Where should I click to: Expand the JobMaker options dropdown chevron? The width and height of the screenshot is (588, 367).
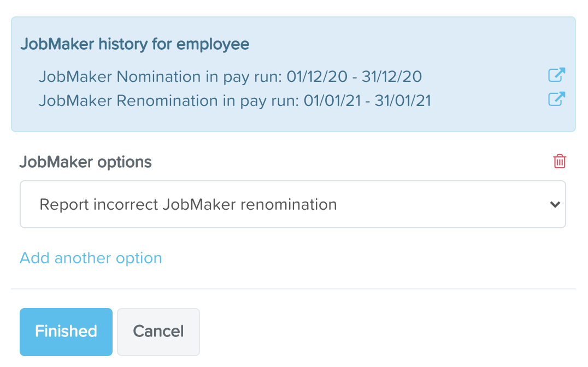click(x=555, y=204)
